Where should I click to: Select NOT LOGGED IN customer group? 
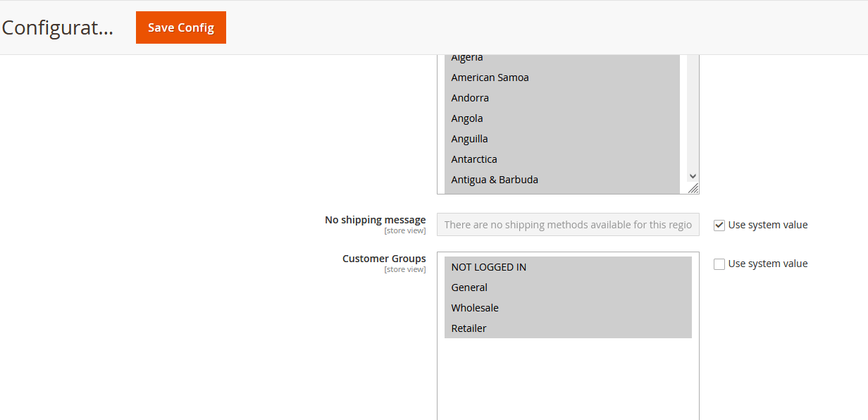coord(489,267)
